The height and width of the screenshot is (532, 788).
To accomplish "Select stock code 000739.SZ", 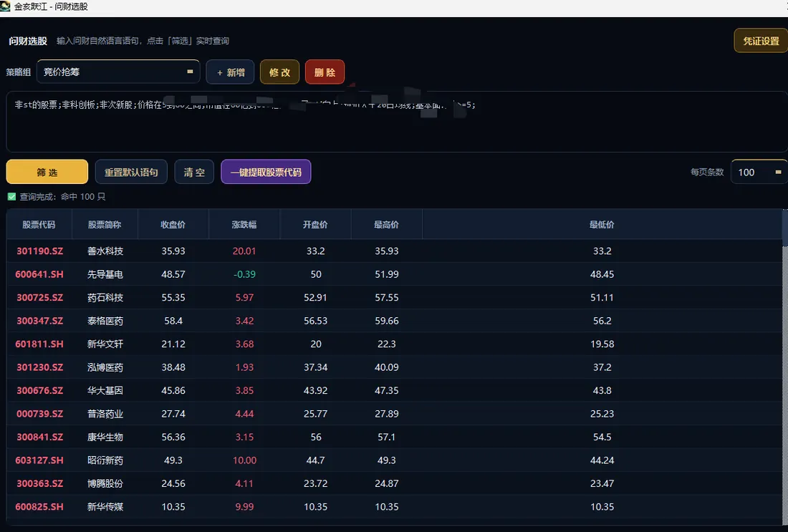I will click(x=39, y=414).
